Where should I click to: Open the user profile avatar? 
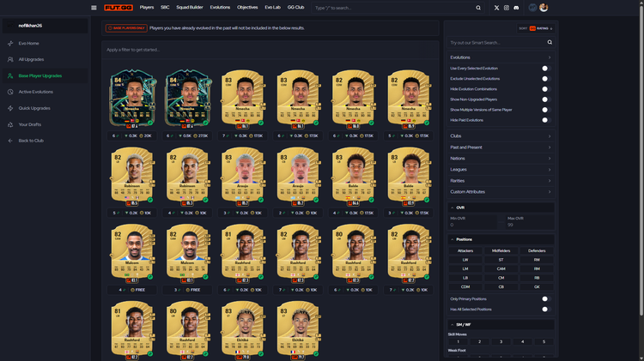tap(544, 8)
